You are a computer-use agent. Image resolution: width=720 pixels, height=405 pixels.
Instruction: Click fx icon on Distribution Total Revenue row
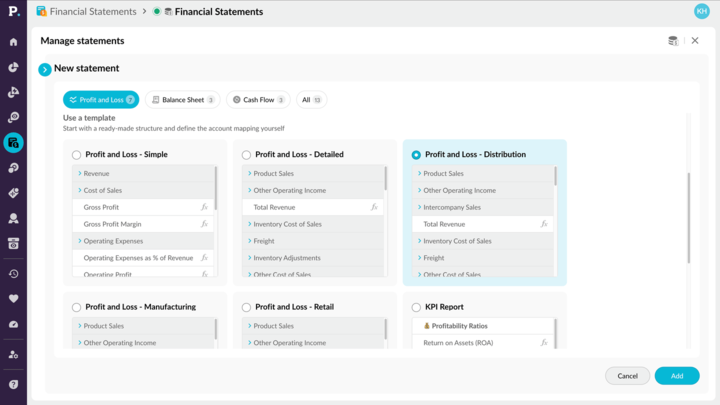tap(544, 224)
